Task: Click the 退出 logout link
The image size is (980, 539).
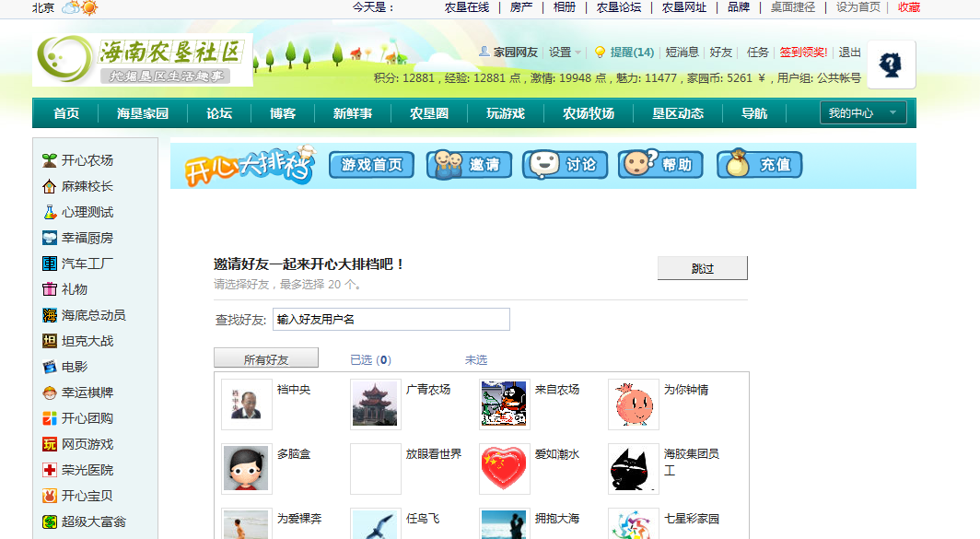Action: click(849, 53)
